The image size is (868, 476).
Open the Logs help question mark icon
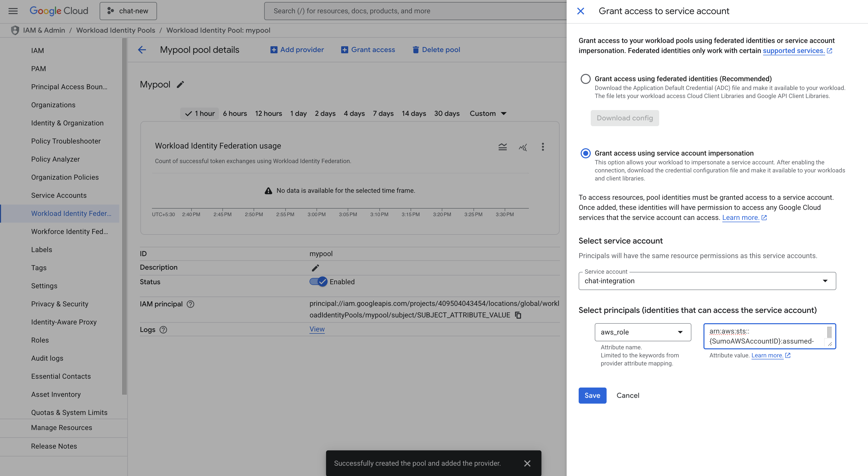tap(164, 330)
